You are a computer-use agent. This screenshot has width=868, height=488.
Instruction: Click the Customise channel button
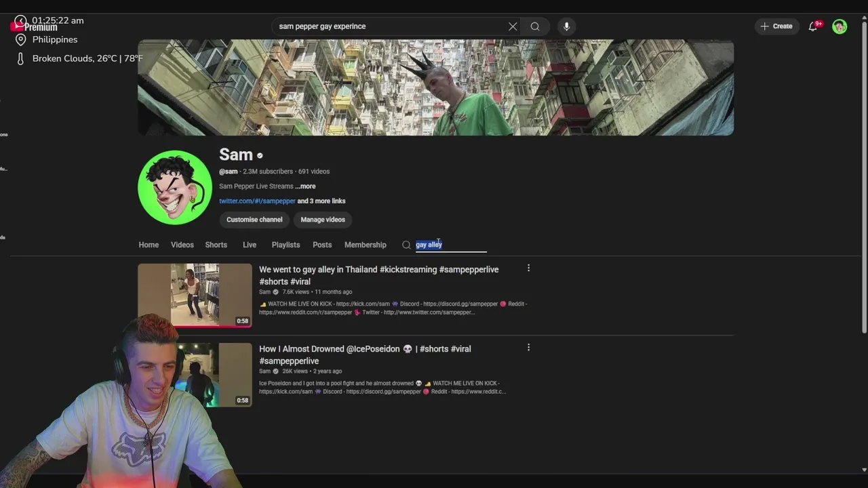pos(254,220)
